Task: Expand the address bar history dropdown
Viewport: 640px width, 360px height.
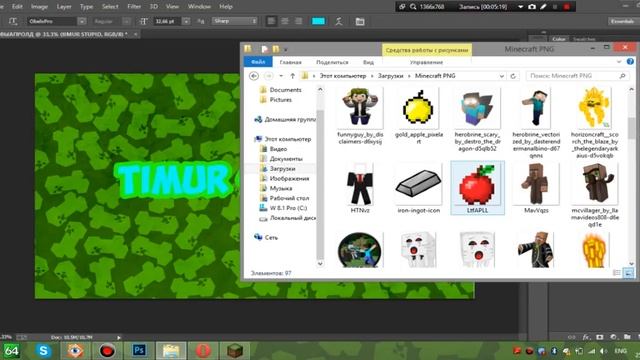Action: 502,76
